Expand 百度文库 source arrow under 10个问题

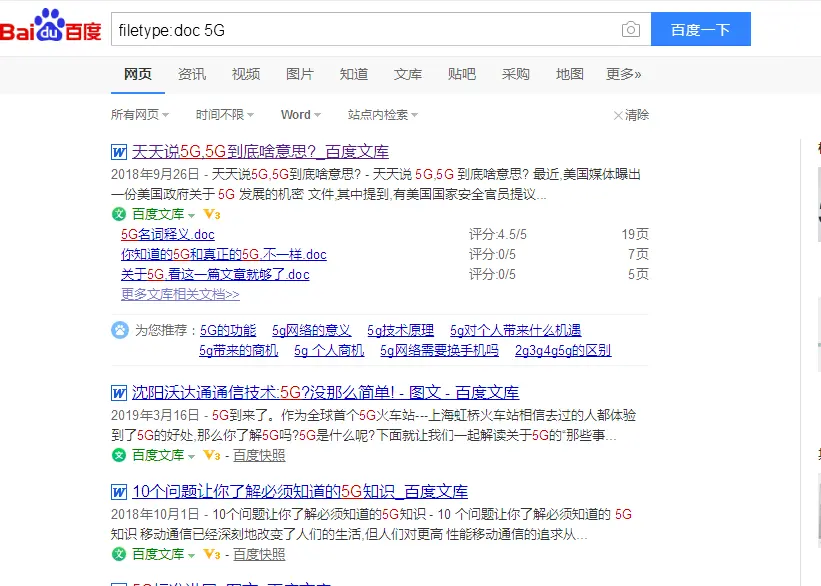click(x=191, y=555)
